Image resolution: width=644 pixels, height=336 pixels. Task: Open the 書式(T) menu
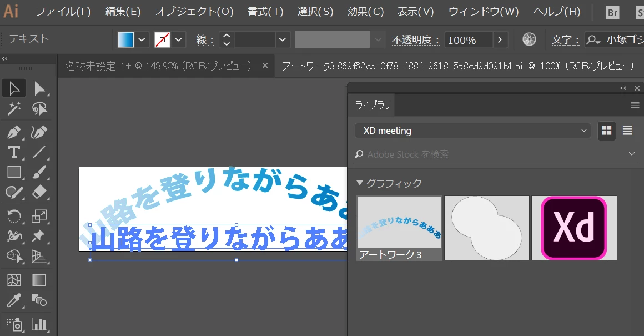(265, 12)
